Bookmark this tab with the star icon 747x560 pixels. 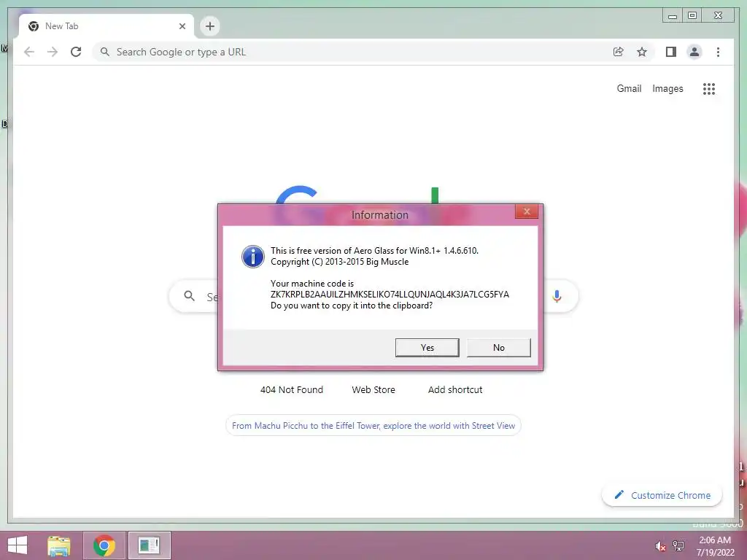pos(642,52)
